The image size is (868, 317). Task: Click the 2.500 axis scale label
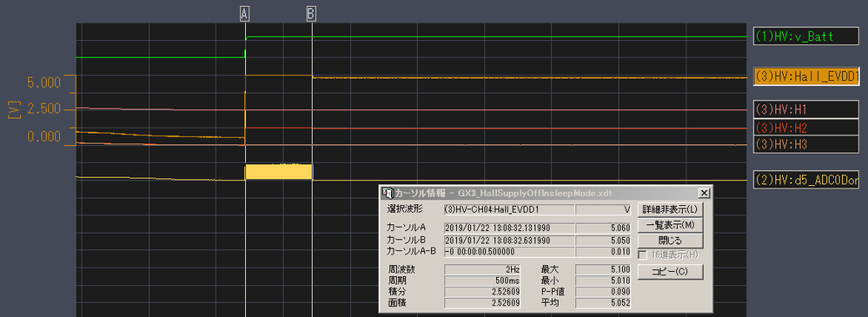click(x=43, y=109)
